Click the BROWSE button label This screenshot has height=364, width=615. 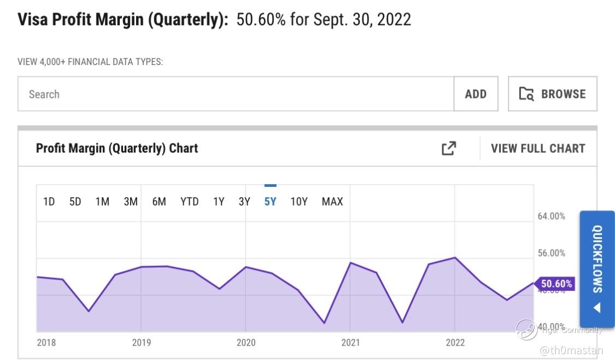click(563, 94)
